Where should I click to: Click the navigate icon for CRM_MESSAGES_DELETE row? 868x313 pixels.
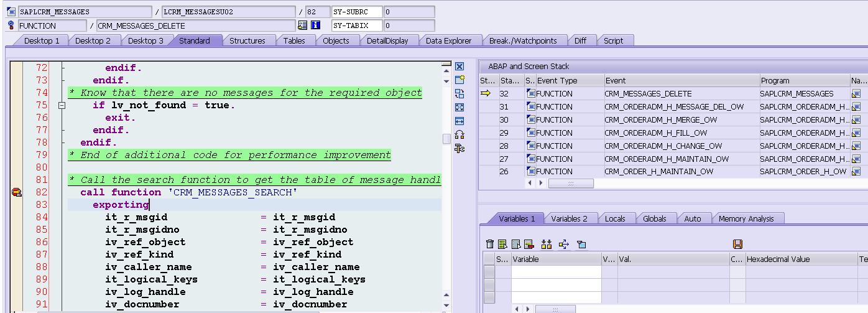coord(856,94)
